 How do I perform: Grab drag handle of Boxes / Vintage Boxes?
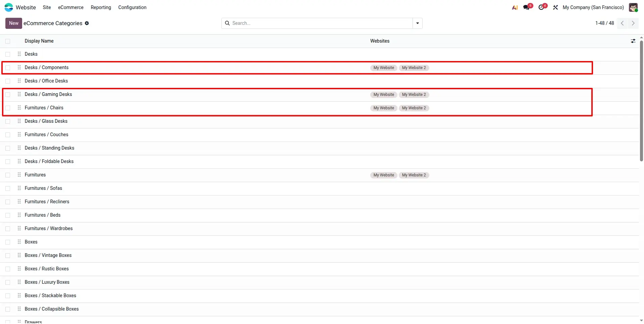(x=19, y=255)
